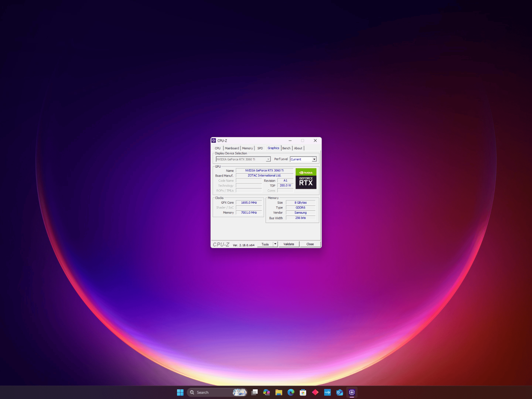Viewport: 532px width, 399px height.
Task: Click the ZOTAC International Ltd. board manufacturer value
Action: (264, 176)
